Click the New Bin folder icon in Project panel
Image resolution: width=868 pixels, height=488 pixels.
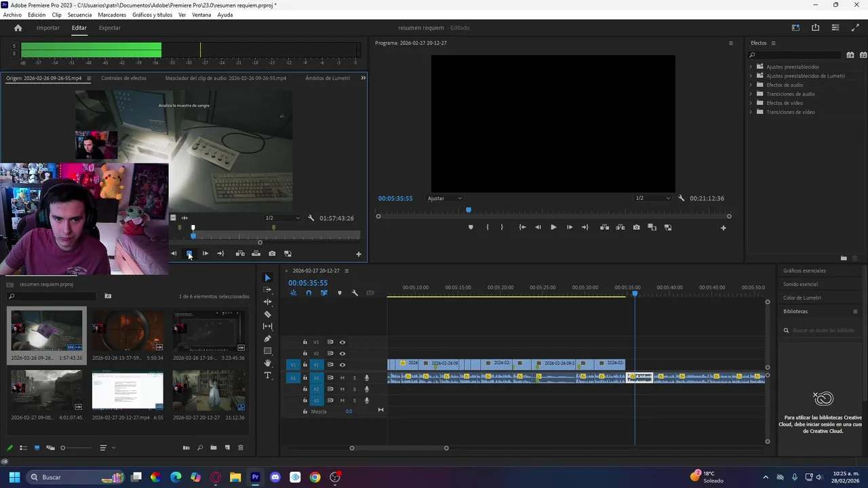coord(214,447)
